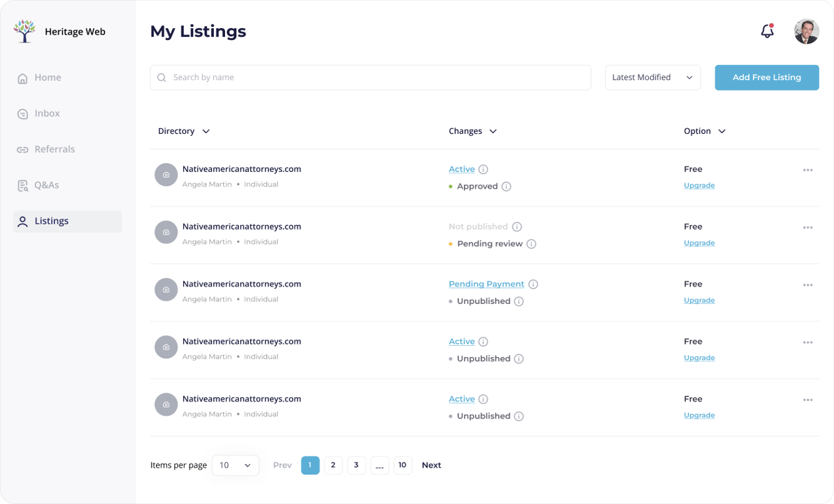Click the Add Free Listing button
This screenshot has height=504, width=834.
[766, 77]
